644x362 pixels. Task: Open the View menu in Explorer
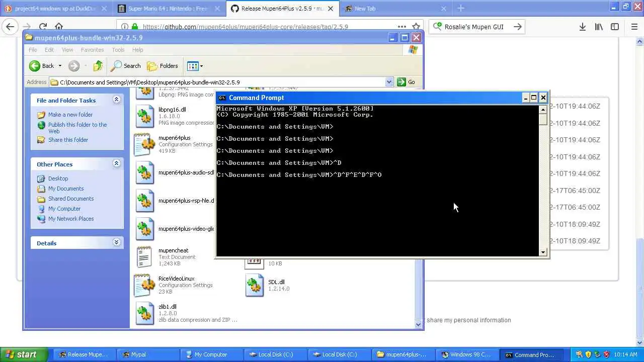(x=67, y=50)
